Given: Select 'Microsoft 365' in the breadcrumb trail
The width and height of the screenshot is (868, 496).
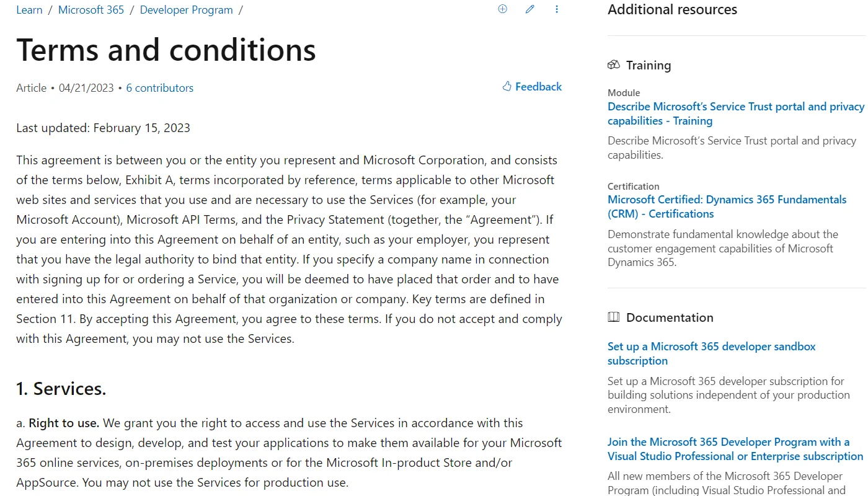Looking at the screenshot, I should 91,9.
